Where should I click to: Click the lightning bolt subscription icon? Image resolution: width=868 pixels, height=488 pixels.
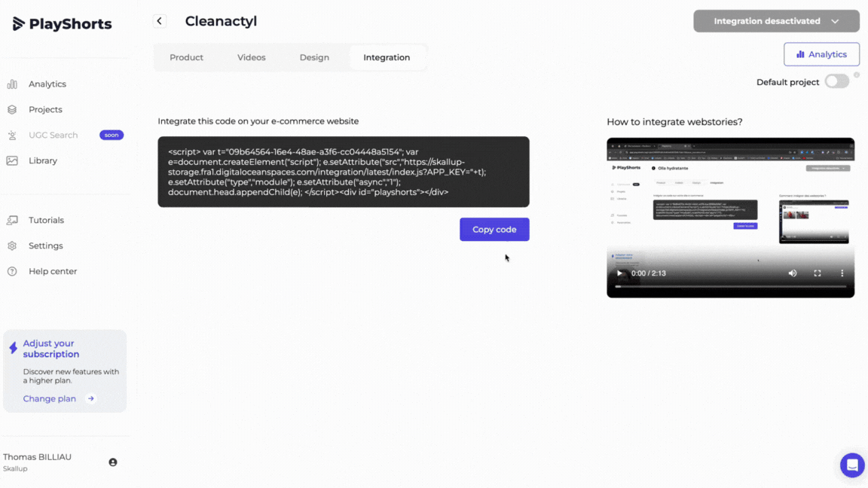[x=14, y=348]
